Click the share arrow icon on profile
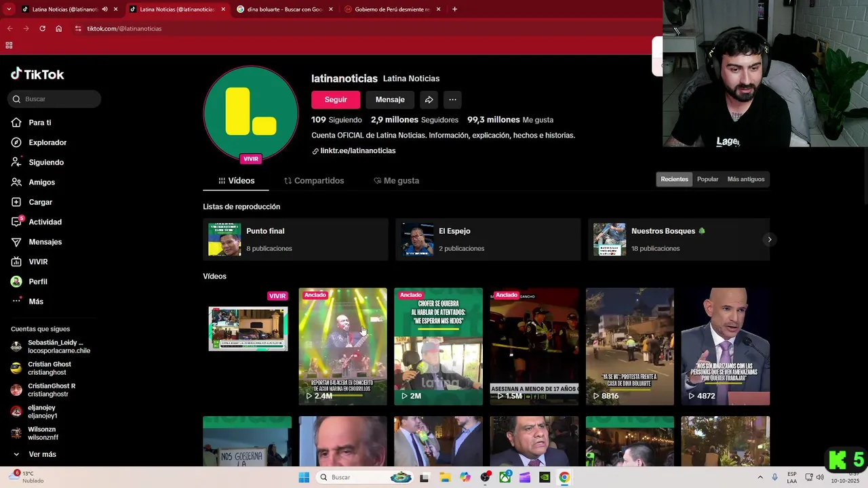Viewport: 868px width, 488px height. (429, 100)
